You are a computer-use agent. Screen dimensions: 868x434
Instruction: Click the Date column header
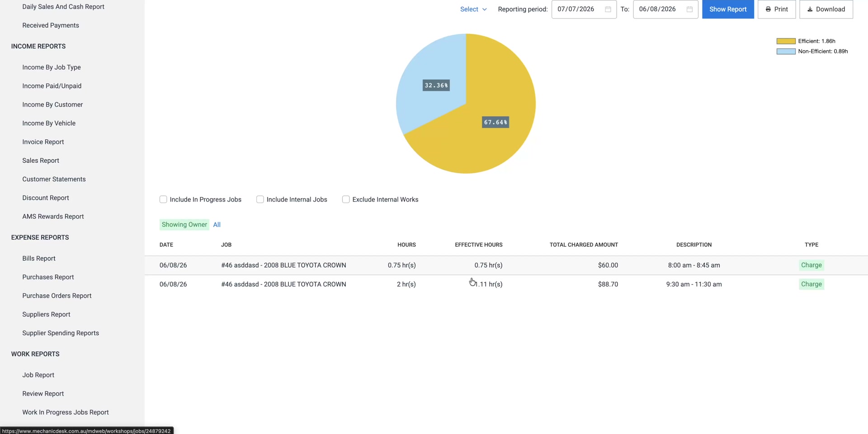click(166, 245)
